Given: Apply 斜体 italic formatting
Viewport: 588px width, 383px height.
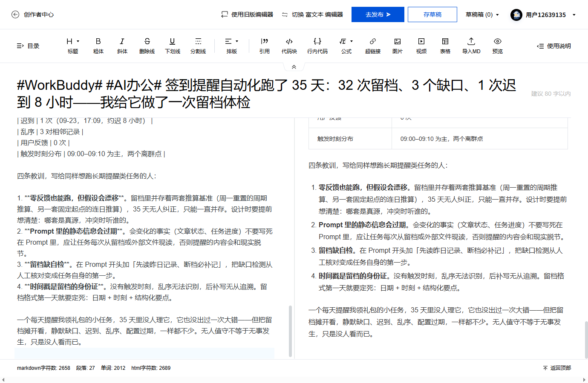Looking at the screenshot, I should pyautogui.click(x=122, y=46).
